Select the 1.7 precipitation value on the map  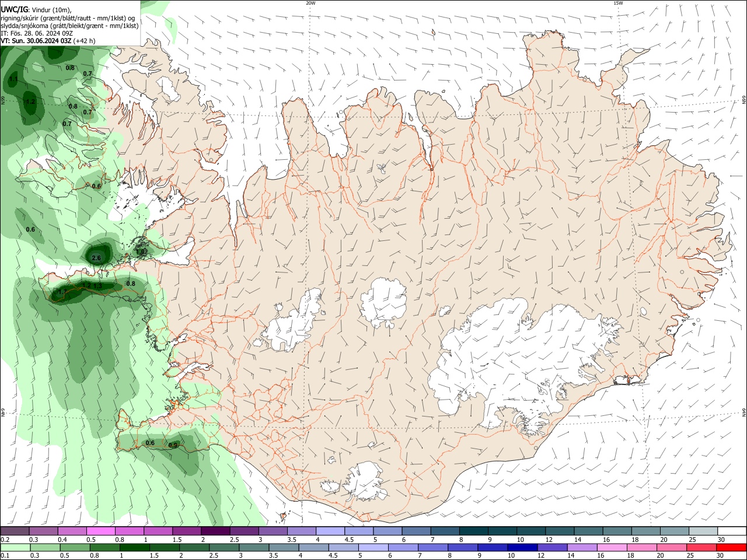63,292
